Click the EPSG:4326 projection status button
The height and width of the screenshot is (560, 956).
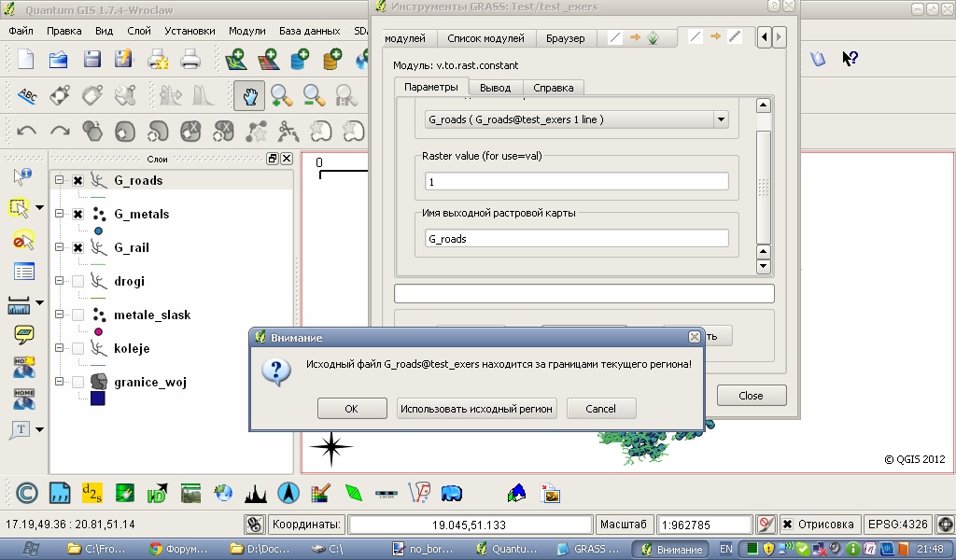click(898, 524)
